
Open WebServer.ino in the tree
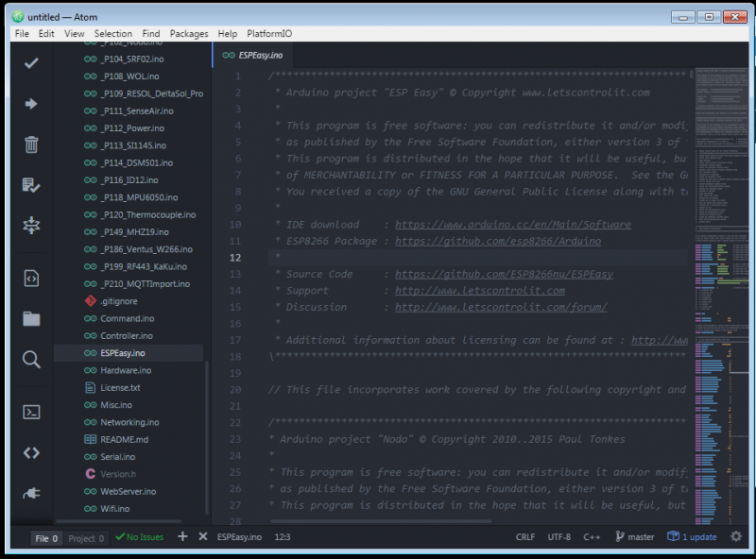click(129, 492)
